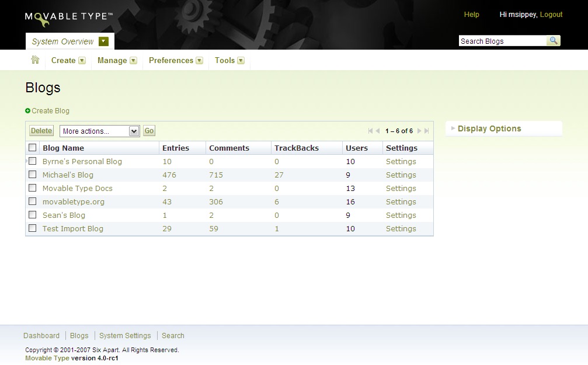Click the Preferences menu label
Viewport: 588px width, 365px height.
(x=171, y=60)
